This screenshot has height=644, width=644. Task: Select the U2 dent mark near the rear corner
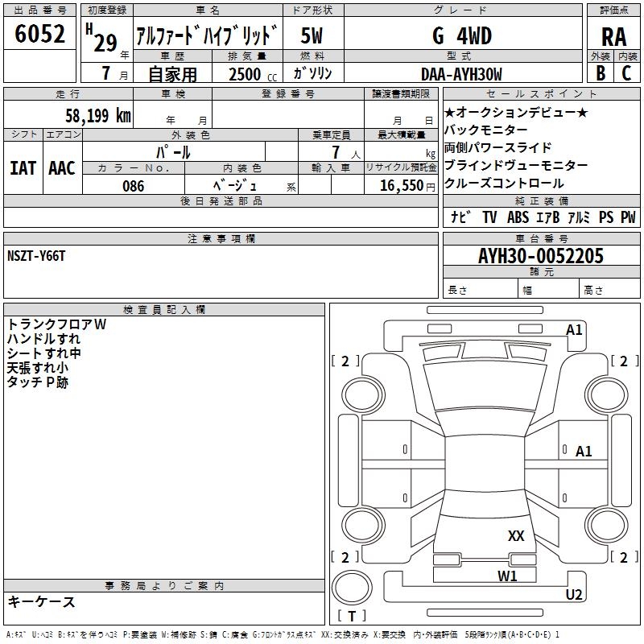click(x=574, y=595)
